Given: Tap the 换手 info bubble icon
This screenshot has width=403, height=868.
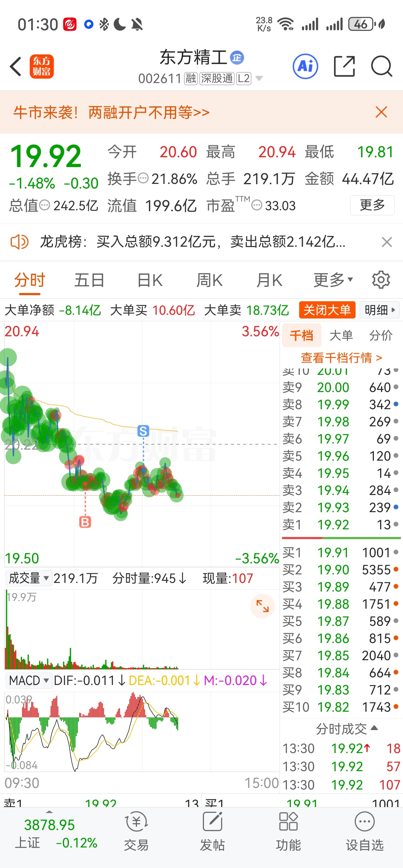Looking at the screenshot, I should click(x=143, y=178).
